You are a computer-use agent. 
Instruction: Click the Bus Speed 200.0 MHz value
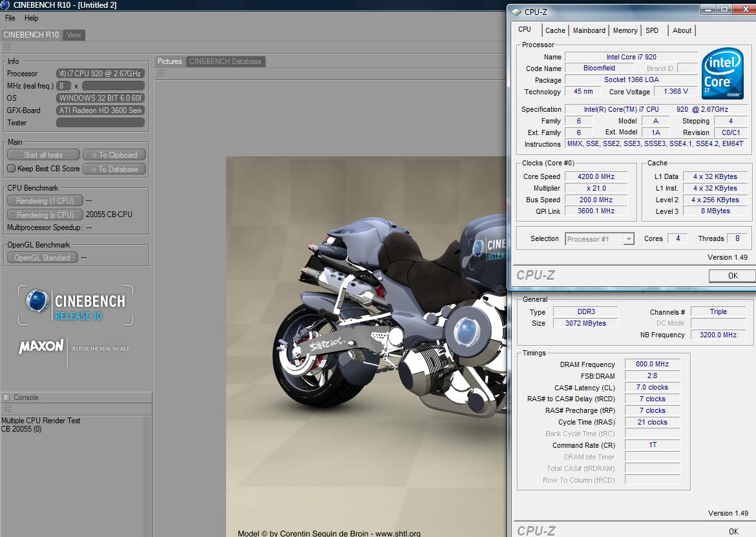tap(596, 200)
